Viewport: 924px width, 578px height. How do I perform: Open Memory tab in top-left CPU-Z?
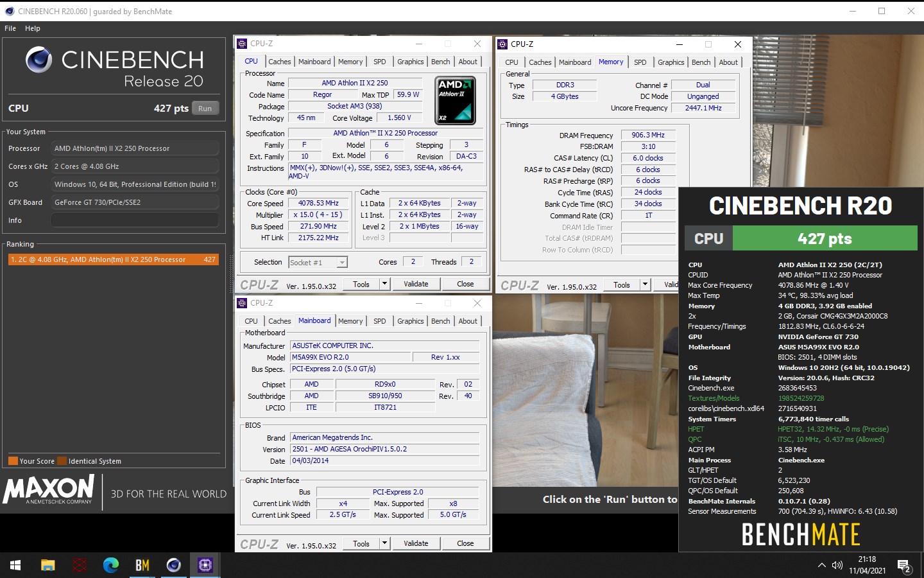(x=350, y=62)
